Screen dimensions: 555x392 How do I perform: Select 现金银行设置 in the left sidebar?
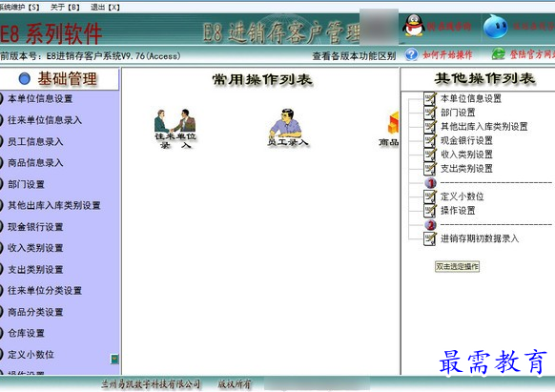(x=35, y=227)
